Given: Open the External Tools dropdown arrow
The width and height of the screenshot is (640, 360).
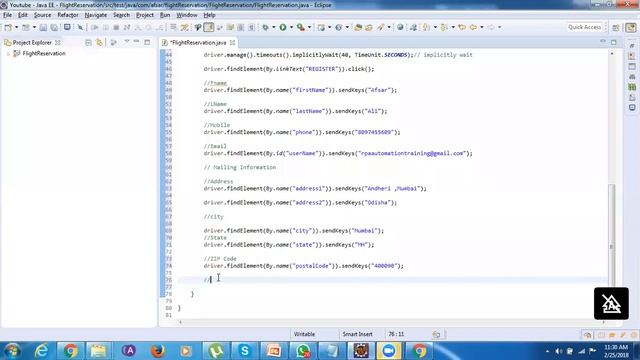Looking at the screenshot, I should (x=309, y=27).
